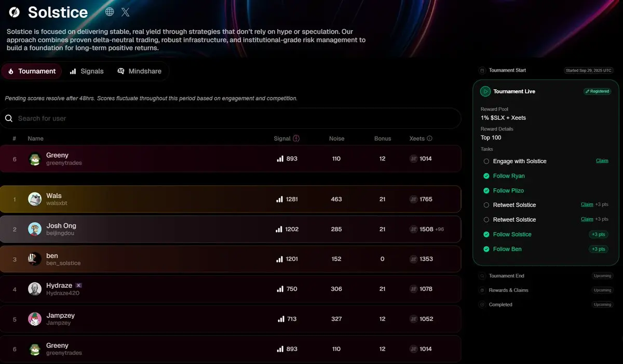Click the signal bars icon in Josh Ong row

280,229
